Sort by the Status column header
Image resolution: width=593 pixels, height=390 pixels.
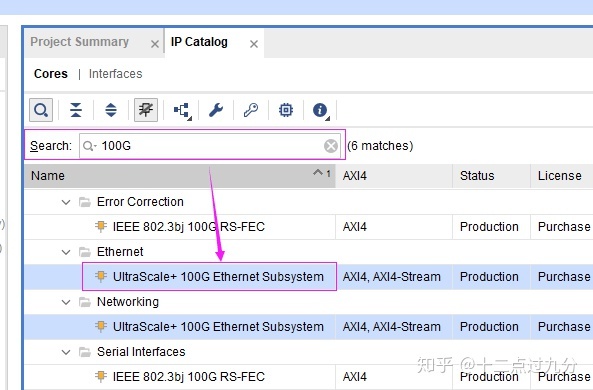coord(491,176)
